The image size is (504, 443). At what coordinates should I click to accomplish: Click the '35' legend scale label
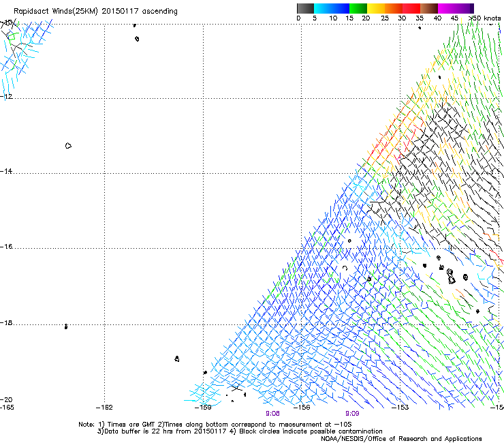point(420,18)
